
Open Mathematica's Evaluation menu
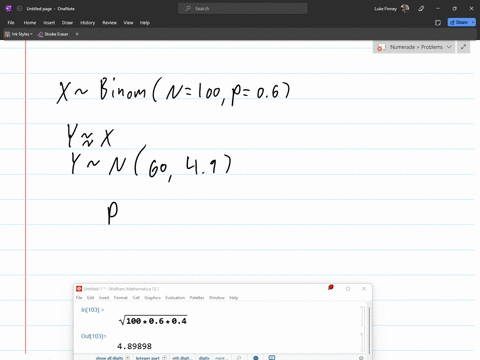coord(175,298)
